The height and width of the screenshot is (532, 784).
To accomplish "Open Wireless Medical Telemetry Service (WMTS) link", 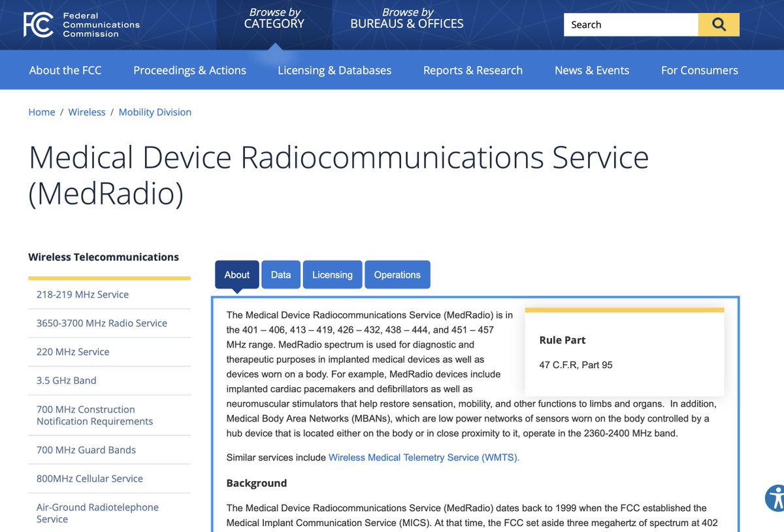I will (x=424, y=458).
